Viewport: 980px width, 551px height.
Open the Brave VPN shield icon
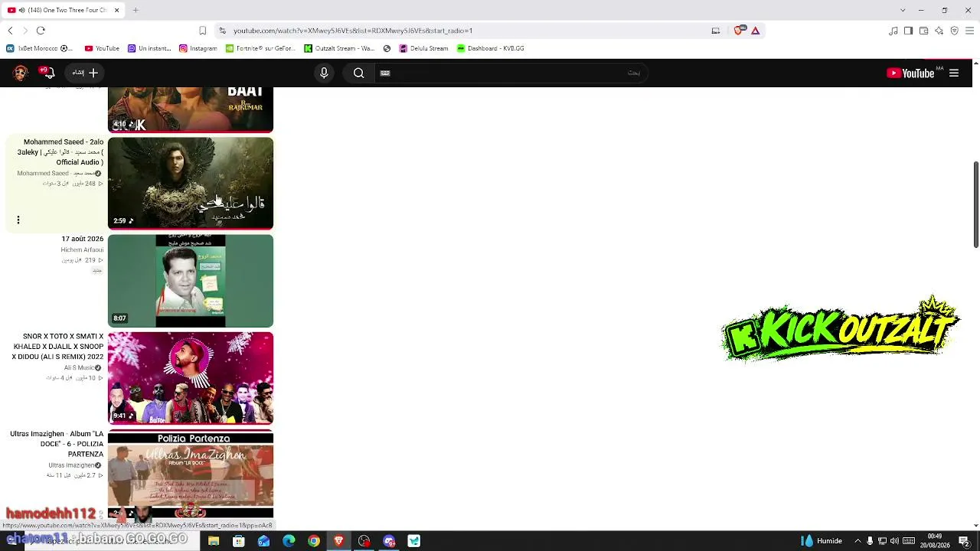pos(954,31)
